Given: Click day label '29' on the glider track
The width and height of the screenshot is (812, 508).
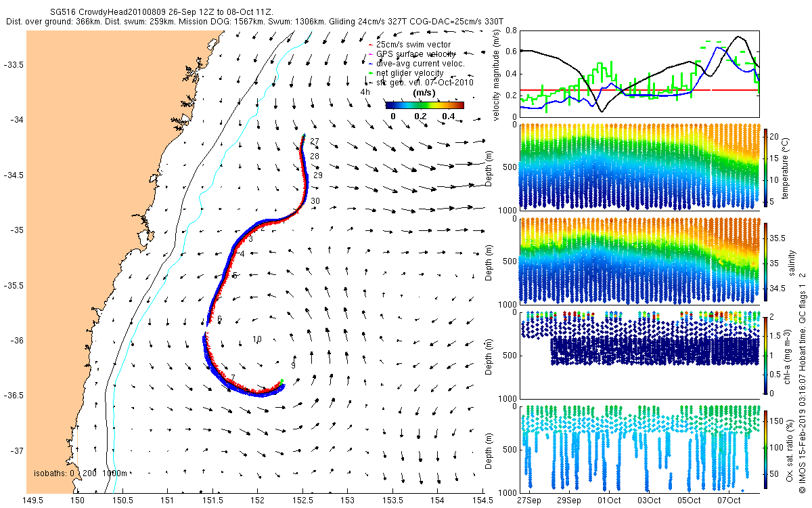Looking at the screenshot, I should [x=318, y=175].
